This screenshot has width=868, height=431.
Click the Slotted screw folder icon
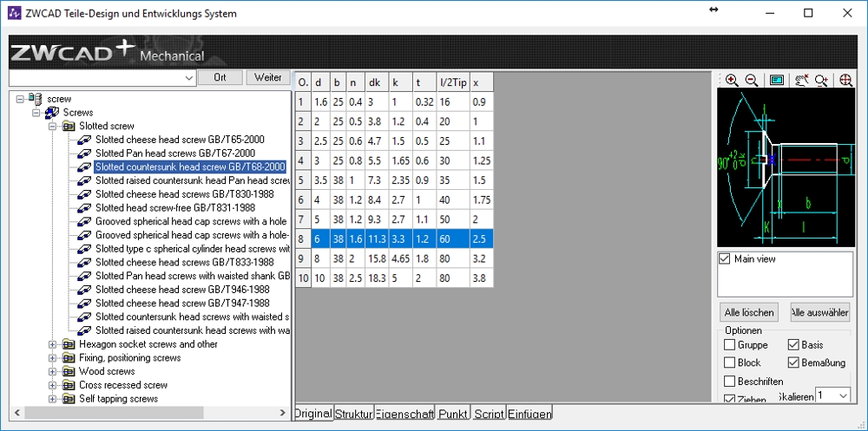click(69, 126)
